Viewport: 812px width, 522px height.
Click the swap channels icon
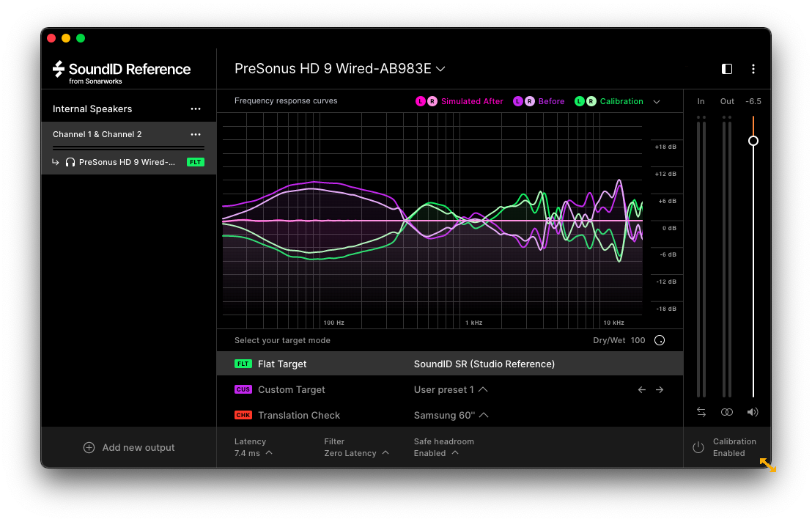click(701, 412)
